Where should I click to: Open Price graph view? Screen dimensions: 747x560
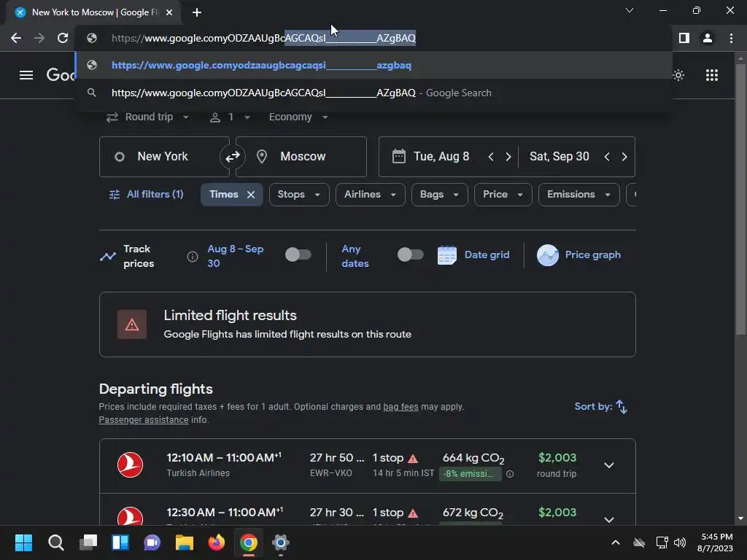[578, 254]
